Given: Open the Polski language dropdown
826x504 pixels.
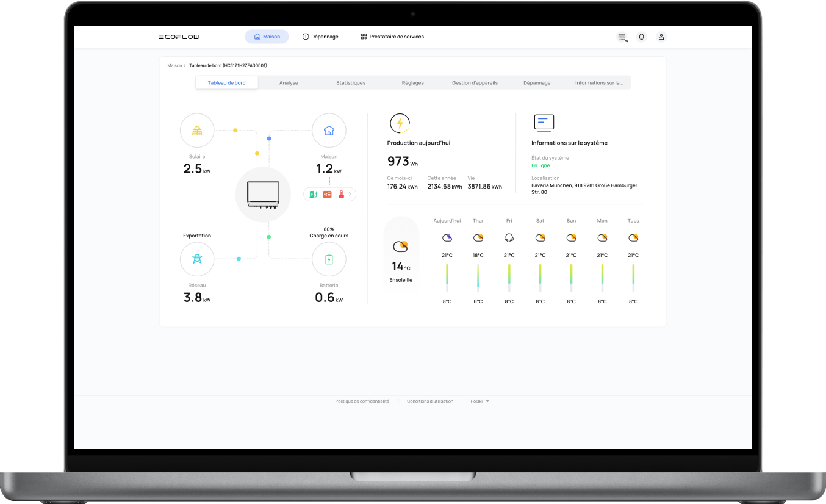Looking at the screenshot, I should pyautogui.click(x=479, y=401).
